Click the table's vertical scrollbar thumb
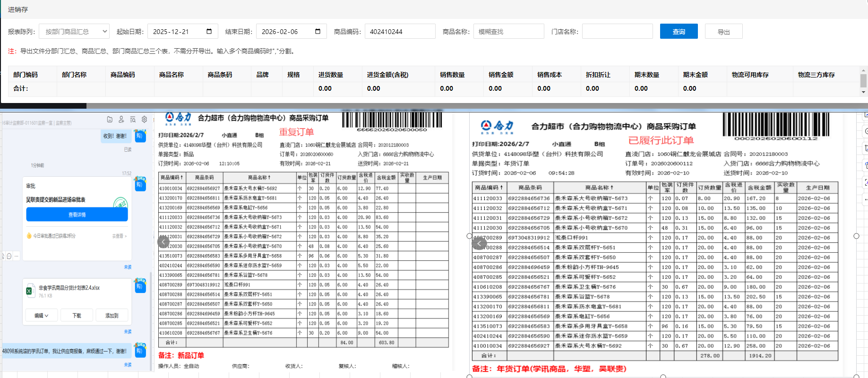This screenshot has width=868, height=378. point(863,80)
